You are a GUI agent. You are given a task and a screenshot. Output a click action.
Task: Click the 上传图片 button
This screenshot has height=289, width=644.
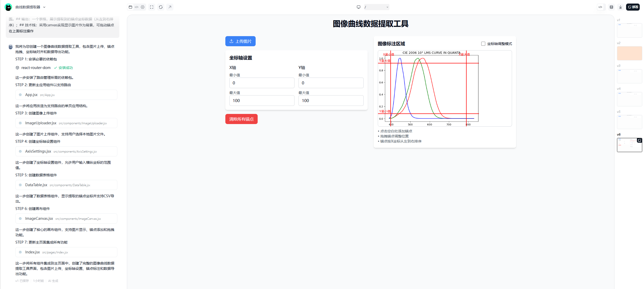tap(240, 41)
